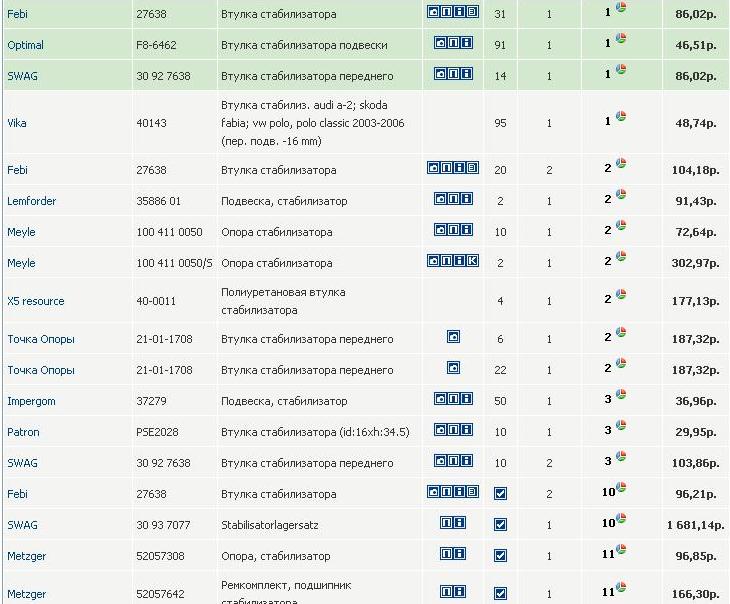
Task: Click description 'Полиуретановая втулка стабилизатора'
Action: pyautogui.click(x=283, y=301)
